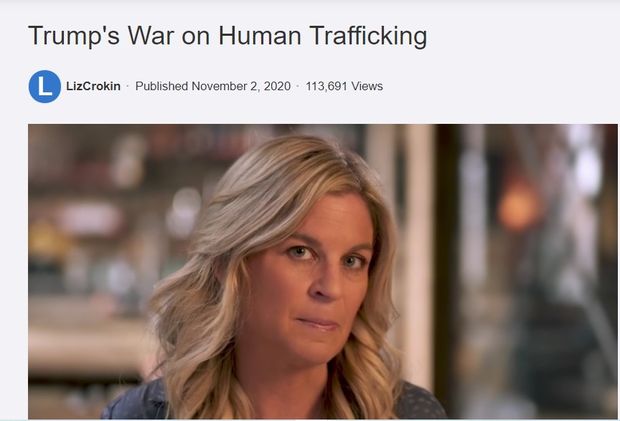Click the dot separator after LizCrokin
Screen dimensions: 620x421
click(x=128, y=86)
